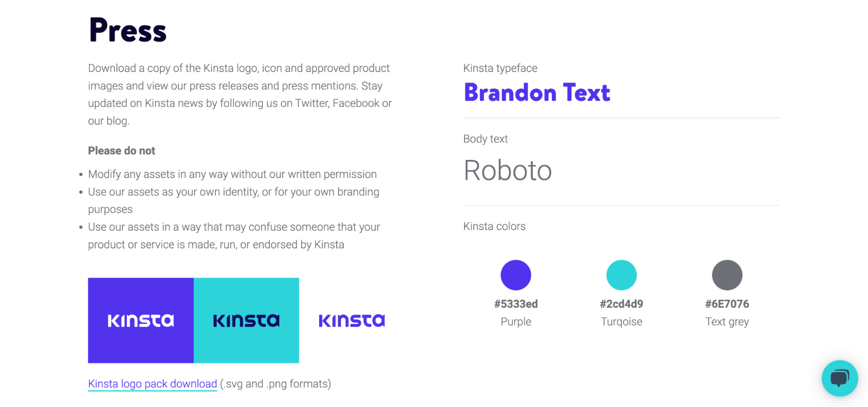Click the hex code #5333ed
The image size is (868, 407).
(516, 304)
